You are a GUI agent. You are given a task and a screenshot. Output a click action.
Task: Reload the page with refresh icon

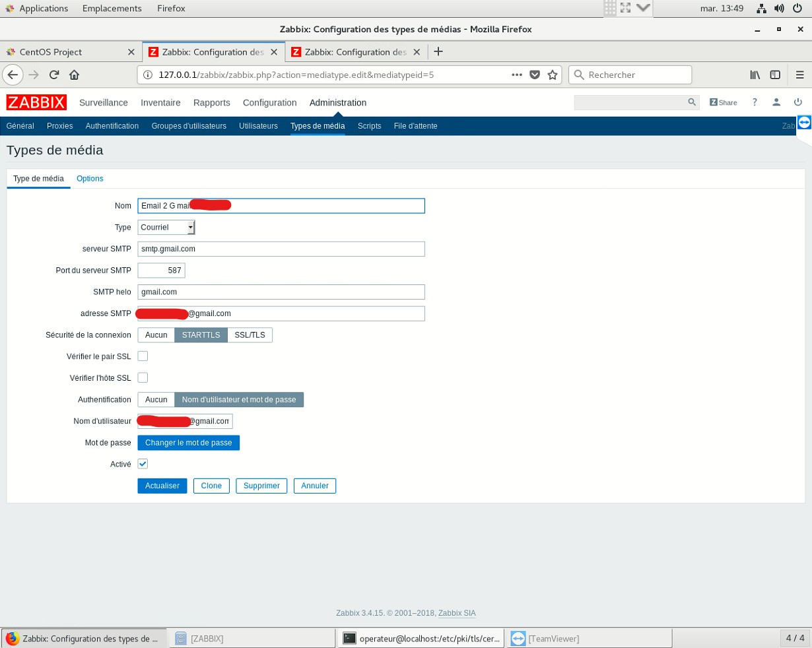point(54,75)
